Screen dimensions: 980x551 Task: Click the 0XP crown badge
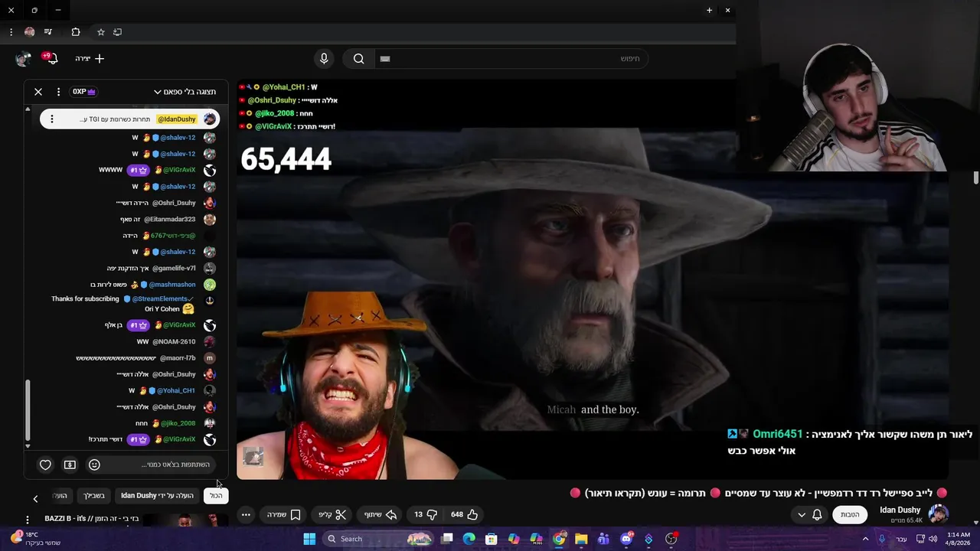(84, 92)
